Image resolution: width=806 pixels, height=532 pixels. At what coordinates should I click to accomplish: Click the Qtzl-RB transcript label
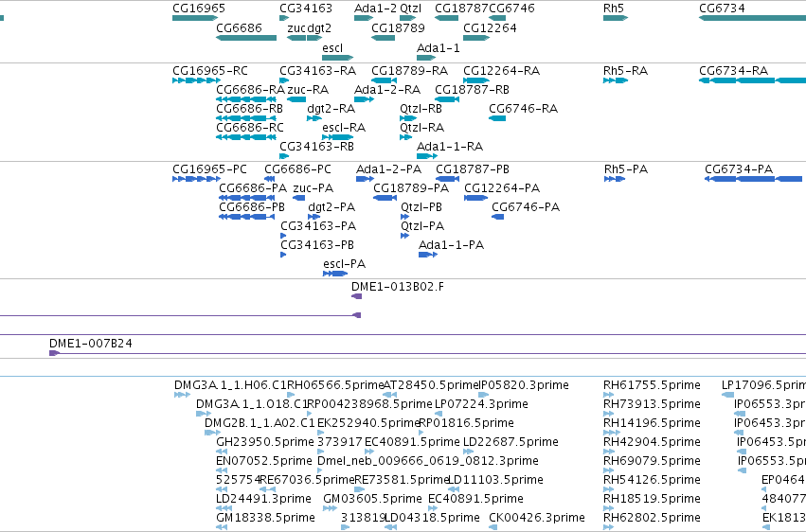pyautogui.click(x=421, y=108)
